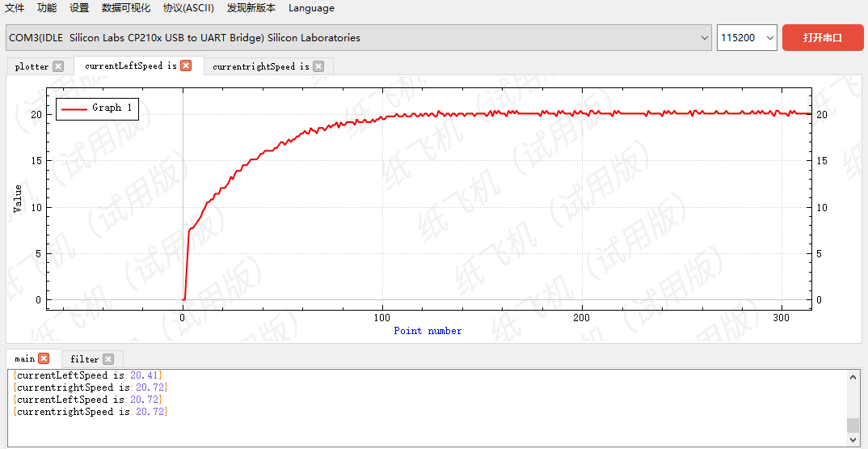This screenshot has width=868, height=449.
Task: Click the x-axis tick label 100
Action: [x=381, y=318]
